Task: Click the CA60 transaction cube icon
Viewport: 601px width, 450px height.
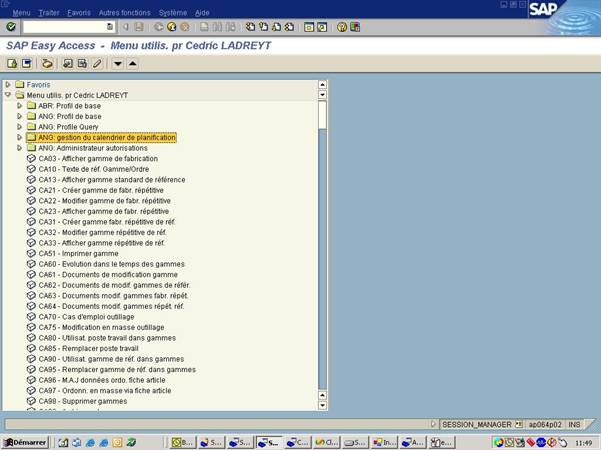Action: (31, 264)
